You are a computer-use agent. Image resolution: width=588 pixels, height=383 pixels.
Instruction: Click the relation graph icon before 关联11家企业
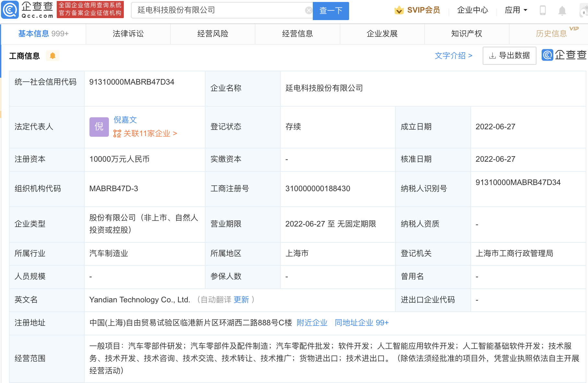tap(117, 133)
